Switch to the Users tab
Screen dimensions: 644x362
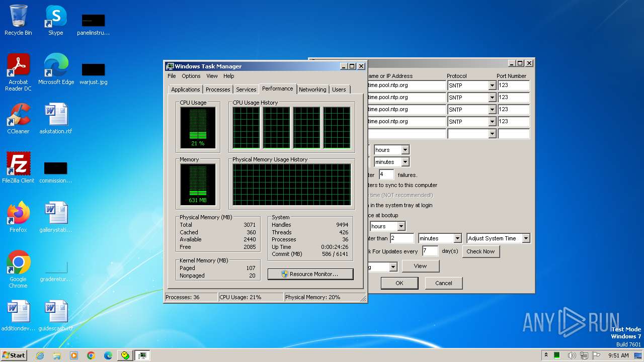coord(339,89)
